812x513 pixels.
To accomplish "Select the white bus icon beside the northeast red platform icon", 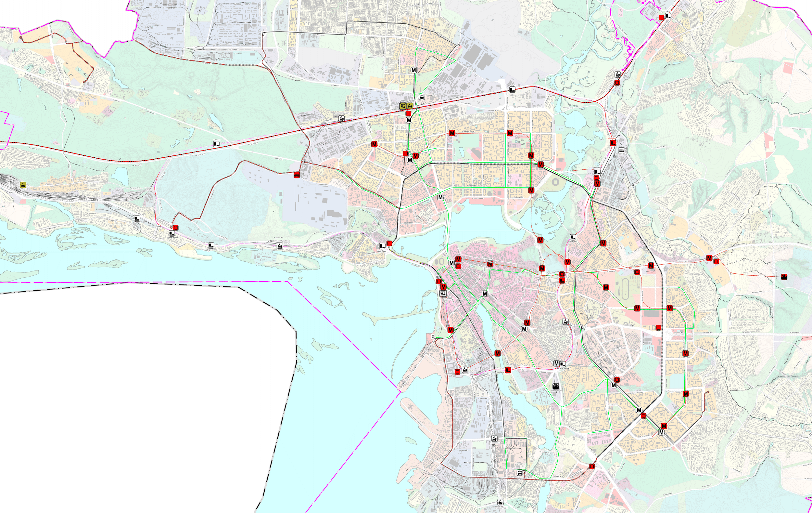I will 621,151.
